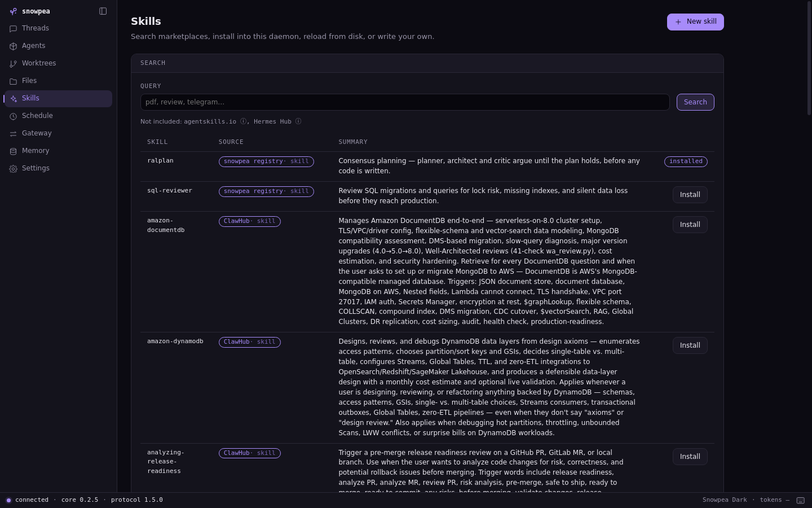Install the analyzing-release-readiness skill
This screenshot has height=508, width=812.
[690, 457]
